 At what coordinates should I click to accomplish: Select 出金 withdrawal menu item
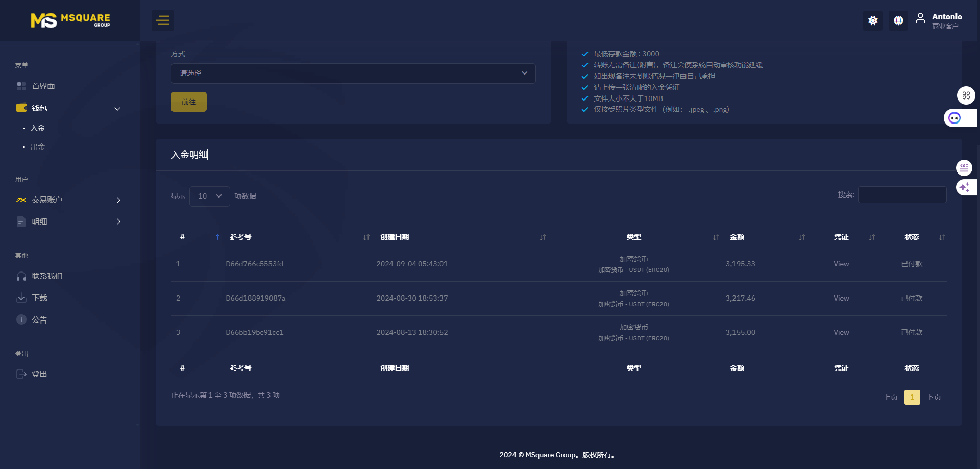click(x=38, y=147)
